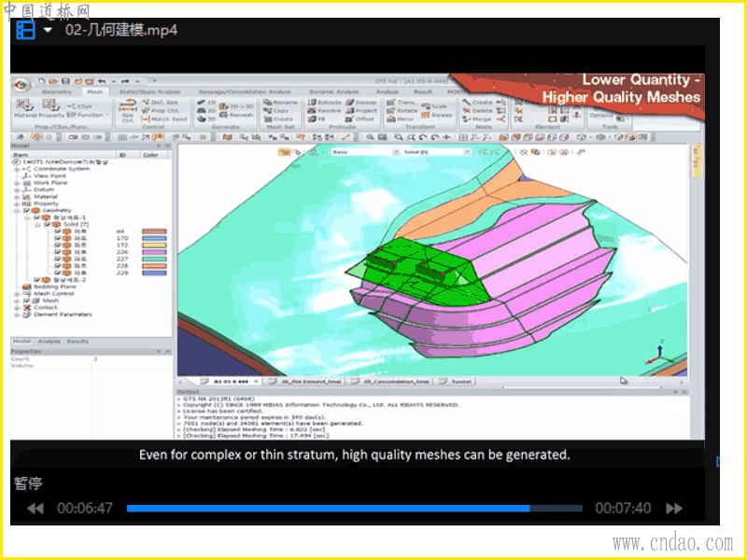Screen dimensions: 747x560
Task: Click the video playlist icon beside file name
Action: 26,30
